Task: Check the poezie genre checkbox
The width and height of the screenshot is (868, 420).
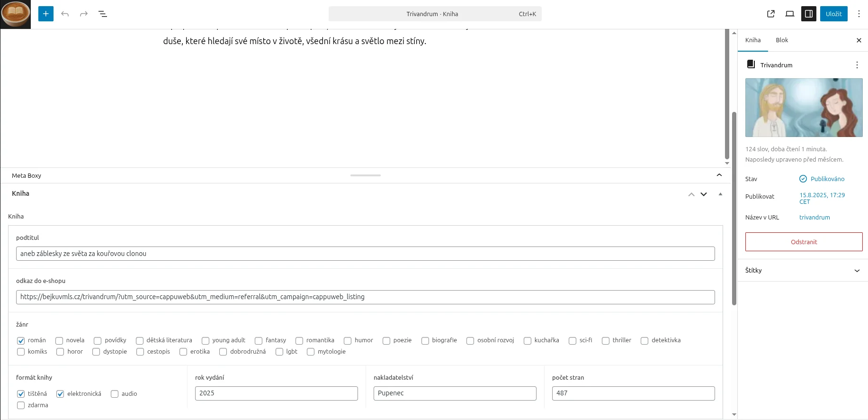Action: coord(386,340)
